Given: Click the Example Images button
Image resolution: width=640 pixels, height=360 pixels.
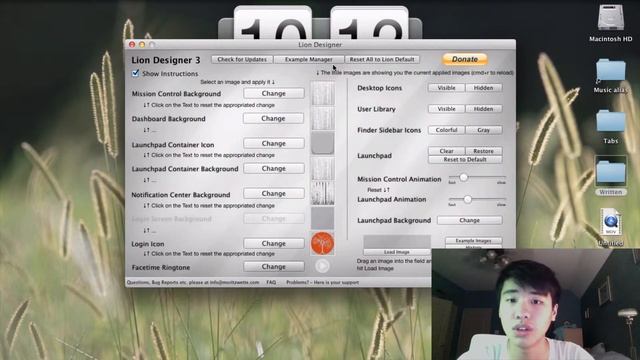Looking at the screenshot, I should tap(473, 241).
